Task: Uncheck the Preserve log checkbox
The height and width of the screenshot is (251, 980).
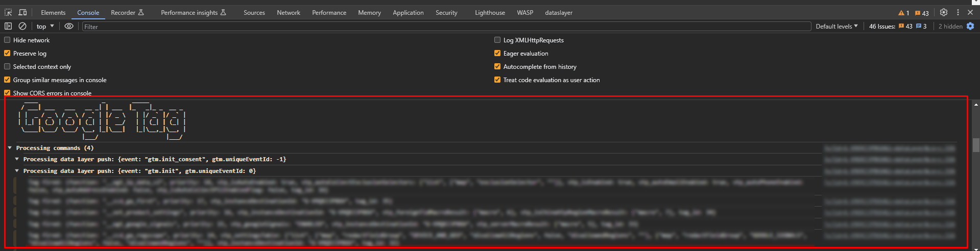Action: point(7,53)
